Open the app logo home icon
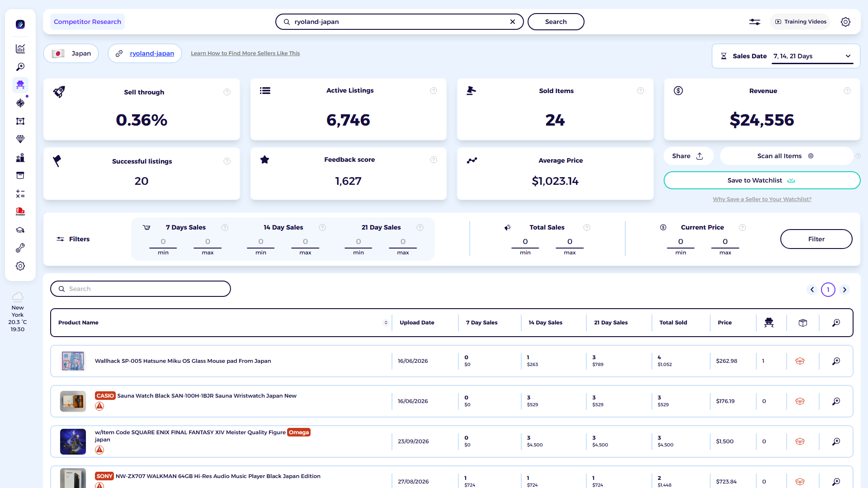The image size is (868, 488). 20,24
